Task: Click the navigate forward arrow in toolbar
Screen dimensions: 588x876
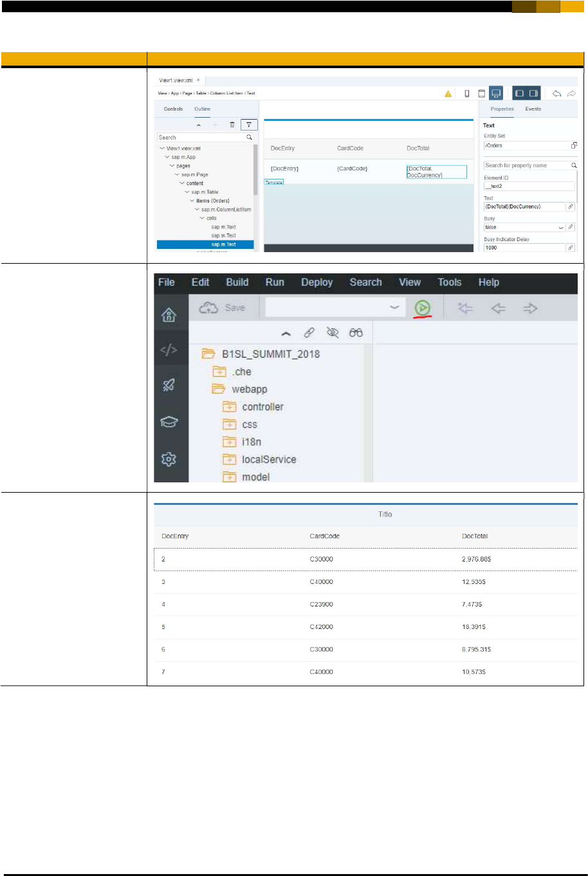Action: coord(530,309)
